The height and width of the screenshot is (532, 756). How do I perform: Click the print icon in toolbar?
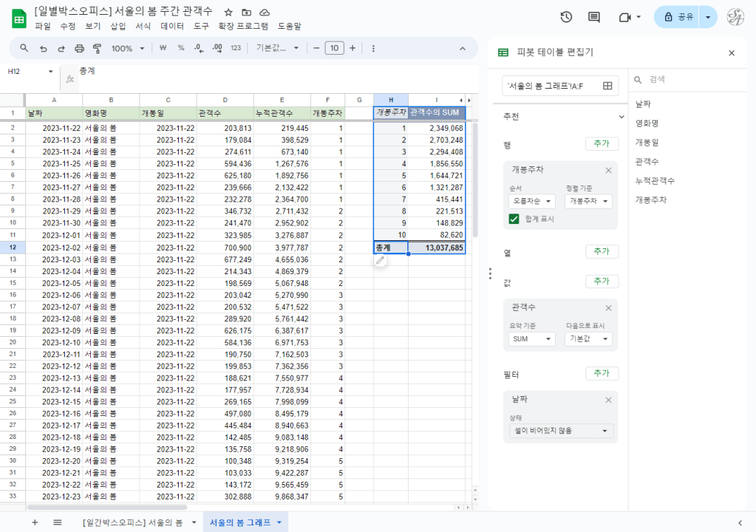[x=79, y=49]
